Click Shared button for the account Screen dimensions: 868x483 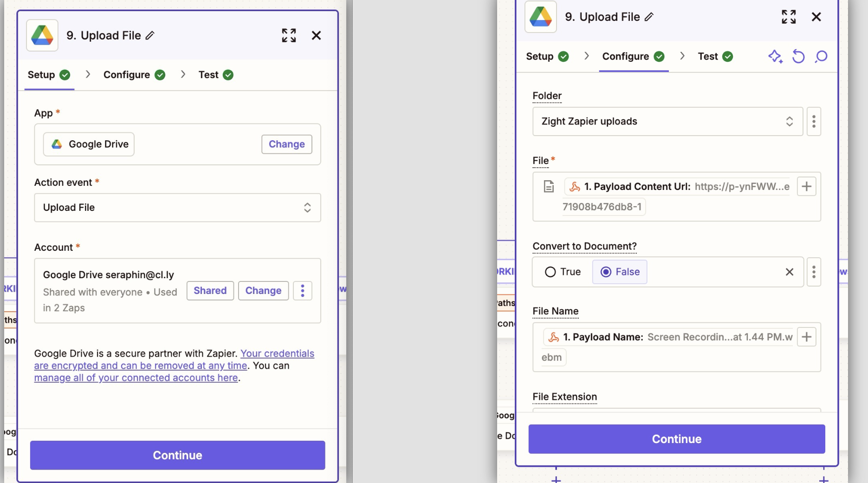point(210,291)
